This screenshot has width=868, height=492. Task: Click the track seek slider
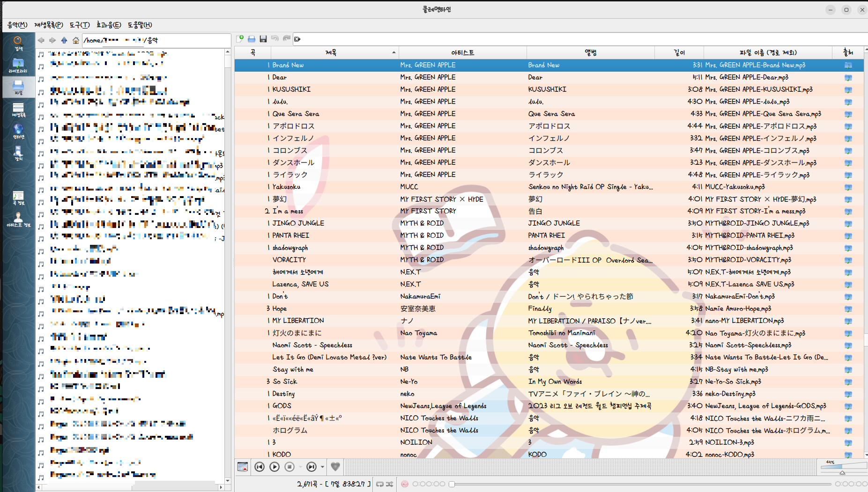pyautogui.click(x=639, y=484)
